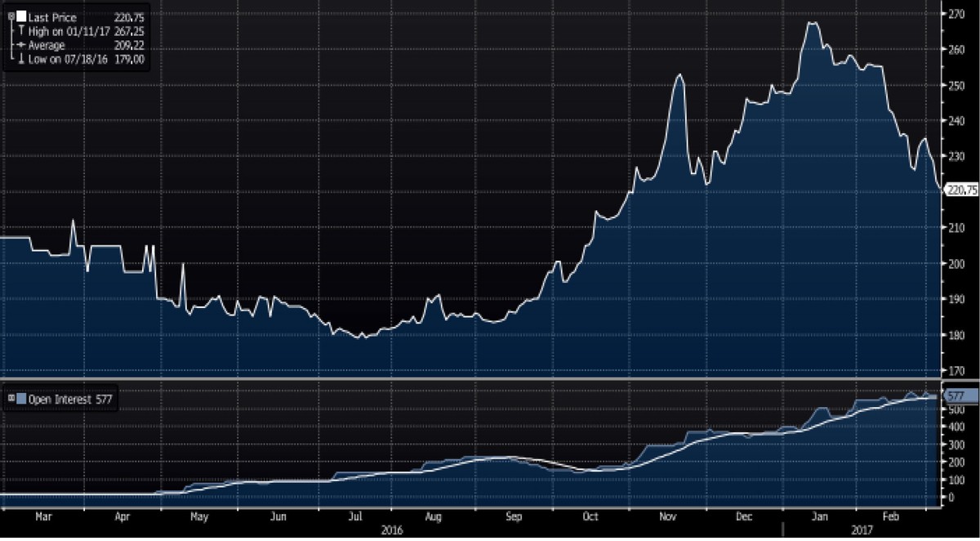Select the Low on 07/18/16 legend entry
The image size is (980, 541).
tap(69, 59)
